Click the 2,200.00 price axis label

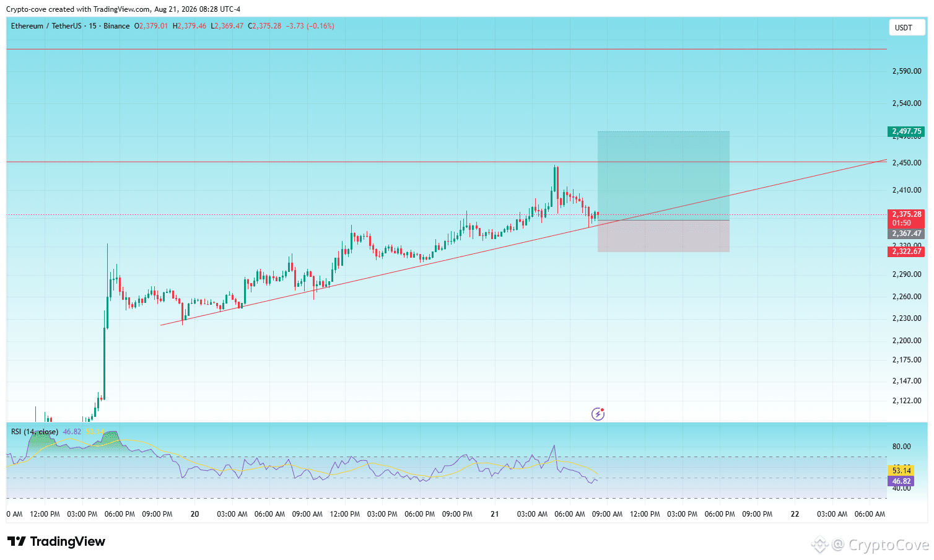click(907, 341)
